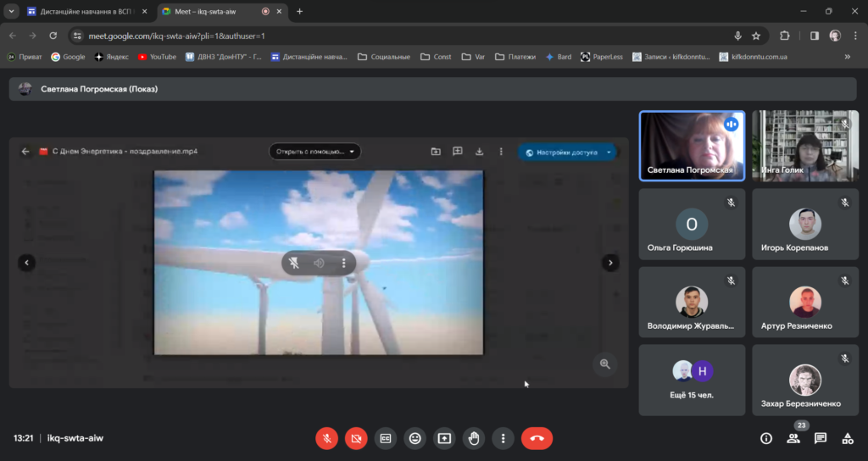Open the activities icon
This screenshot has height=461, width=868.
[848, 438]
